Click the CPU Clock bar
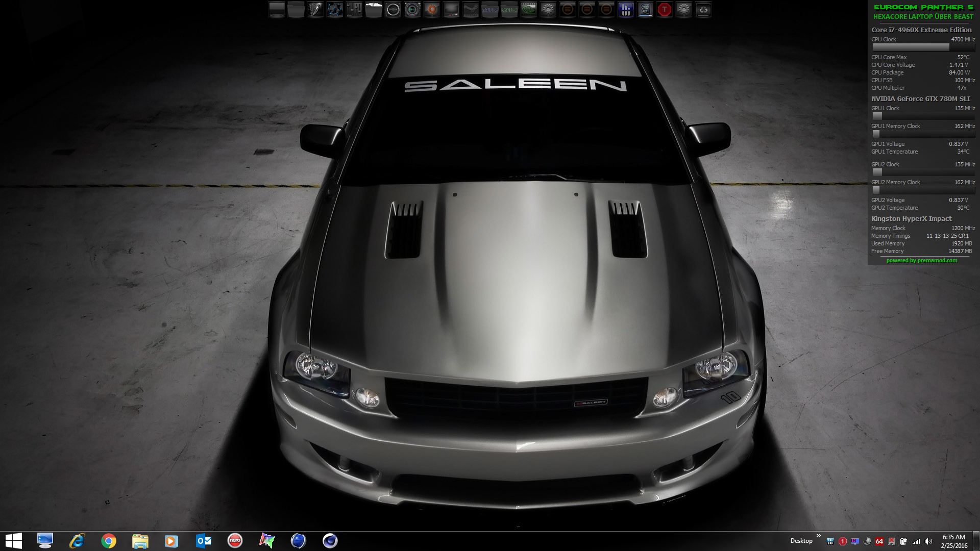The height and width of the screenshot is (551, 980). coord(923,47)
